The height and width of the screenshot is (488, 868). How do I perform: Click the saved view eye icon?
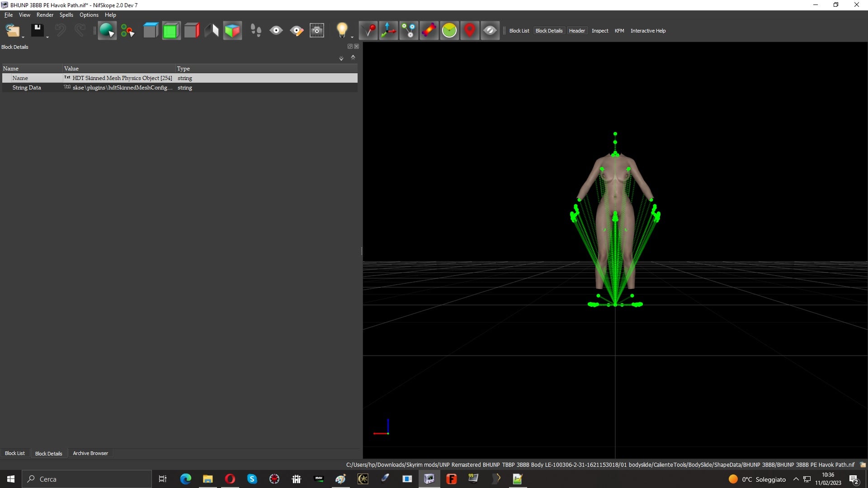click(x=276, y=31)
